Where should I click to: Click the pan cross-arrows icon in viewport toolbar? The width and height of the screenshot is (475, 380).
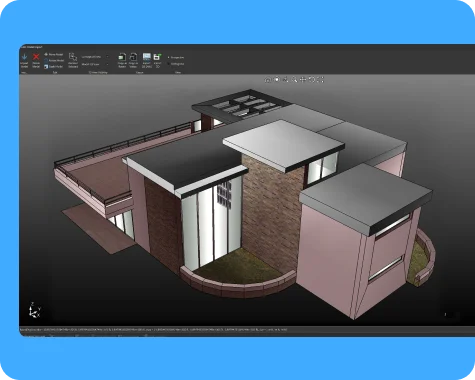(x=303, y=79)
